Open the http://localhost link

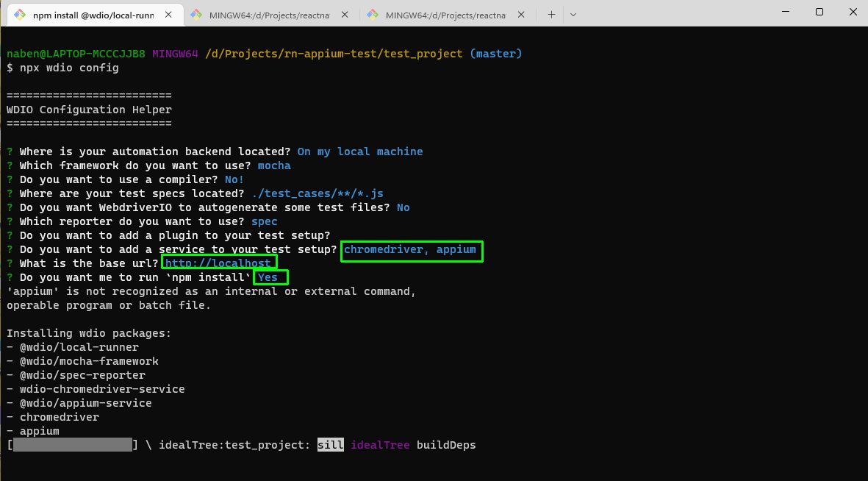coord(218,263)
